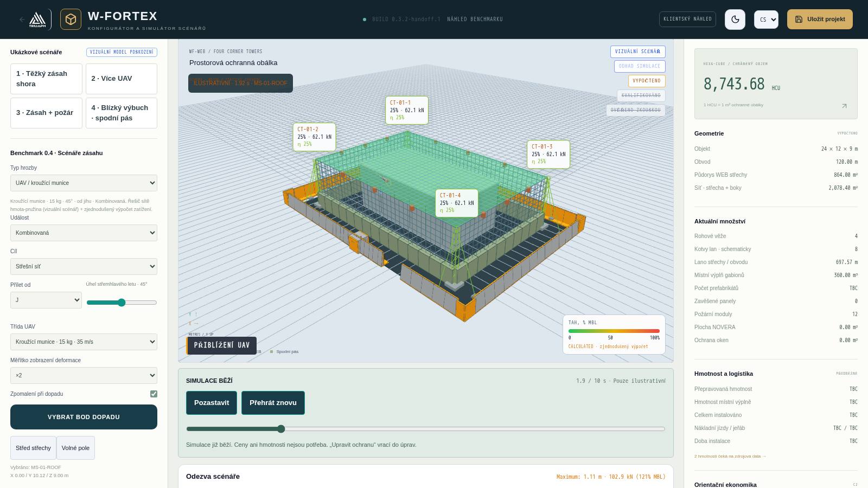Toggle Zpomalení při dopadu checkbox
868x488 pixels.
(x=154, y=394)
